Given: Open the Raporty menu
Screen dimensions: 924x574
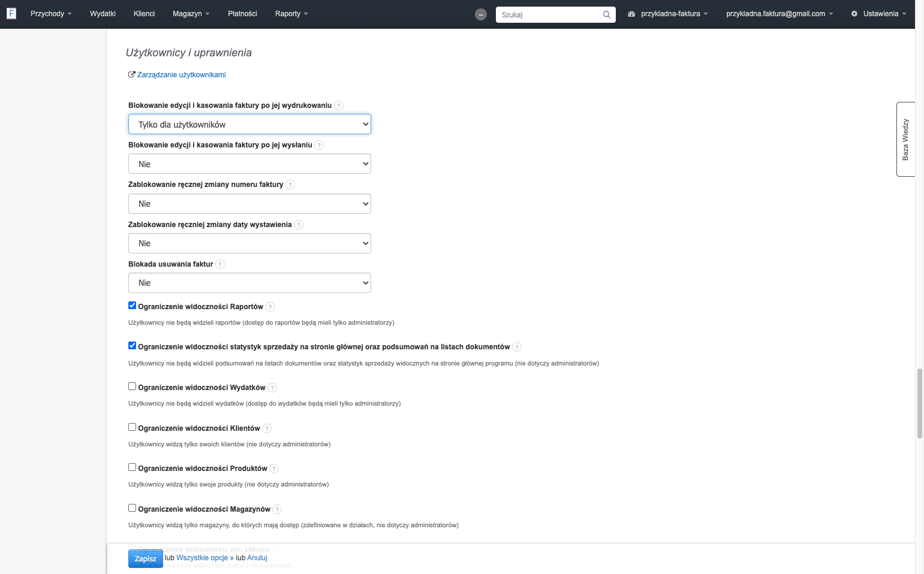Looking at the screenshot, I should click(x=291, y=14).
